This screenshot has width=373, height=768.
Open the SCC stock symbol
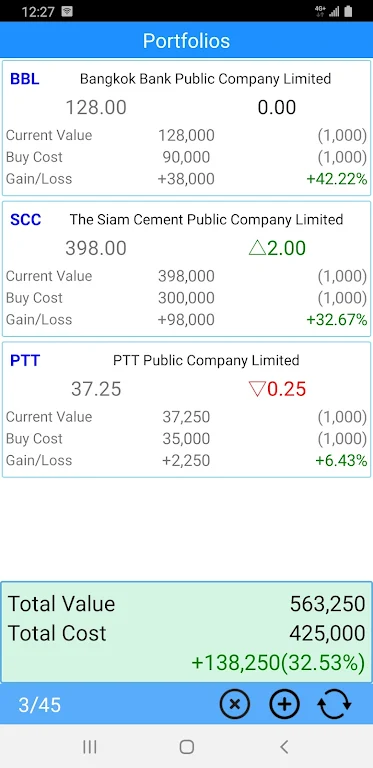pos(25,220)
